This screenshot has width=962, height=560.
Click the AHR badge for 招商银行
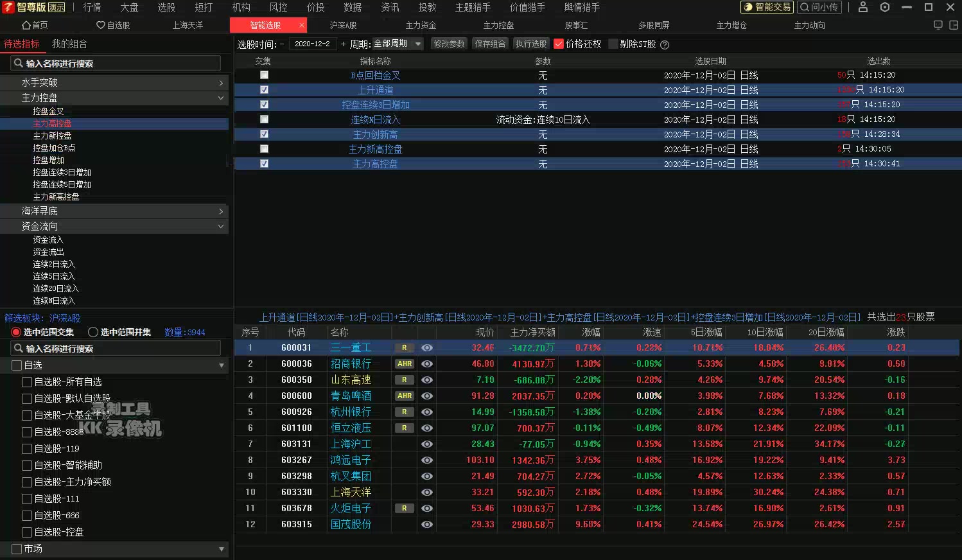click(404, 363)
